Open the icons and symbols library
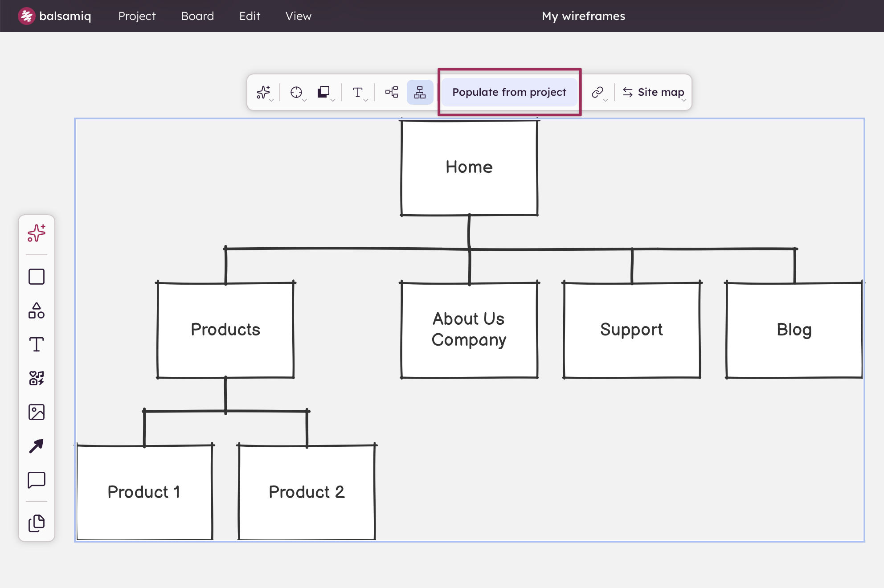884x588 pixels. point(37,378)
